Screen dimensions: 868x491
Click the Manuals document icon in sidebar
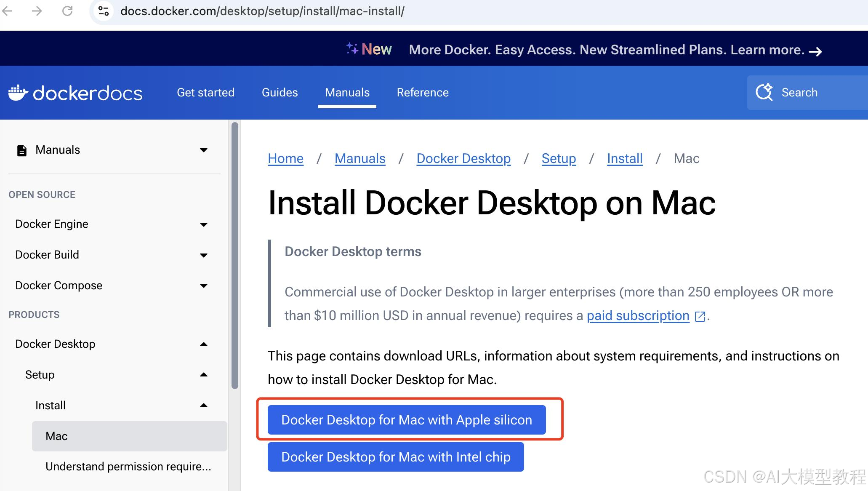(21, 150)
